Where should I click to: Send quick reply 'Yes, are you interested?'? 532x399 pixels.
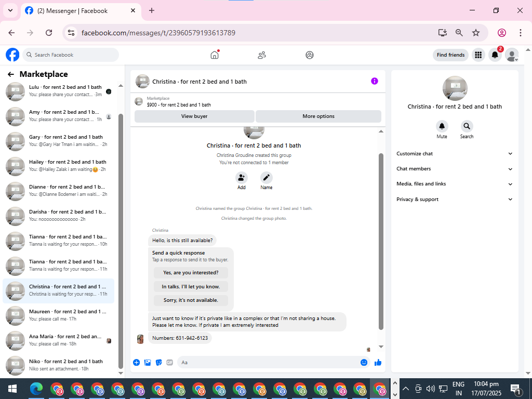point(191,272)
